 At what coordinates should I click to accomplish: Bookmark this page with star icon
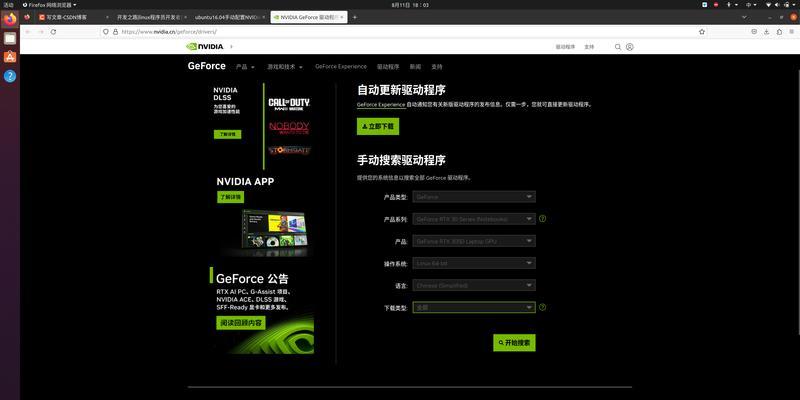[x=702, y=32]
